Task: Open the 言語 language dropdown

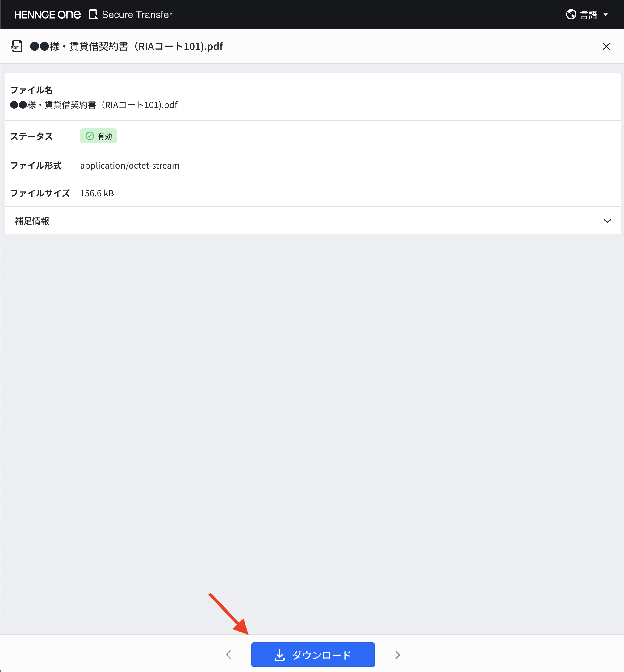Action: pyautogui.click(x=588, y=15)
